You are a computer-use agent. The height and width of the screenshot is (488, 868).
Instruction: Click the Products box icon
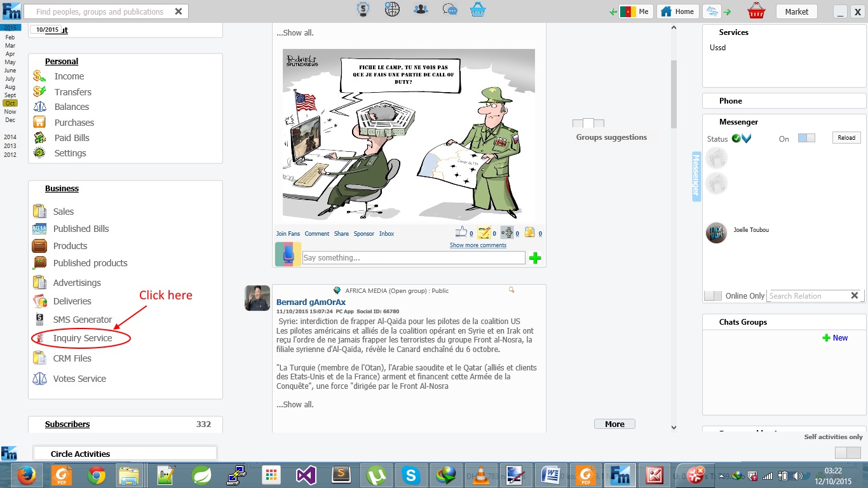[39, 246]
